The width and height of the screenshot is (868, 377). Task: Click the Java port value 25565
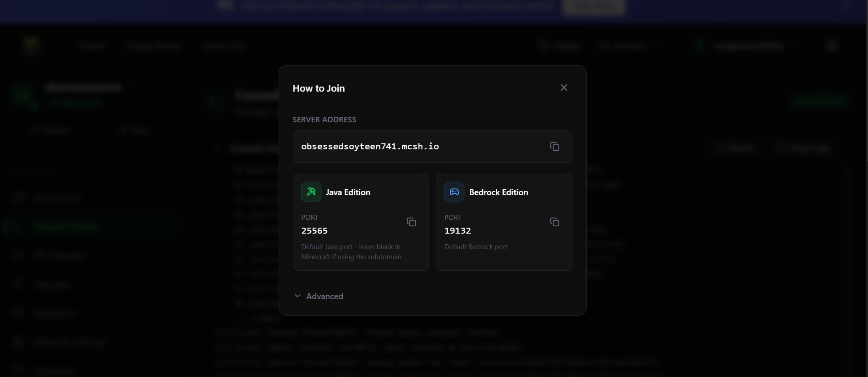point(314,231)
